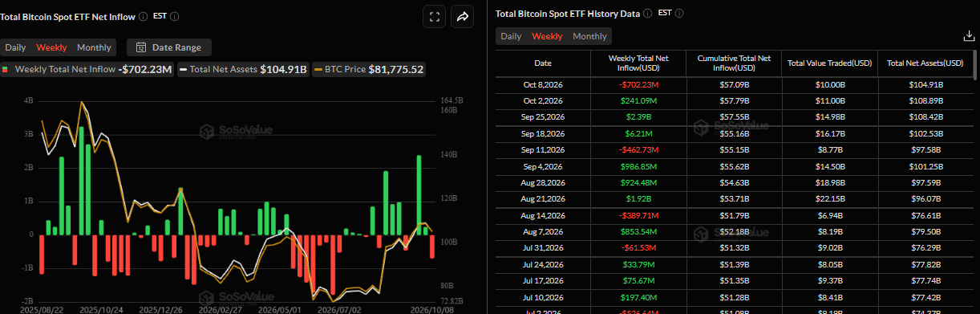980x314 pixels.
Task: Click 'Weekly Total Net Inflow(USD)' column header
Action: pyautogui.click(x=638, y=63)
